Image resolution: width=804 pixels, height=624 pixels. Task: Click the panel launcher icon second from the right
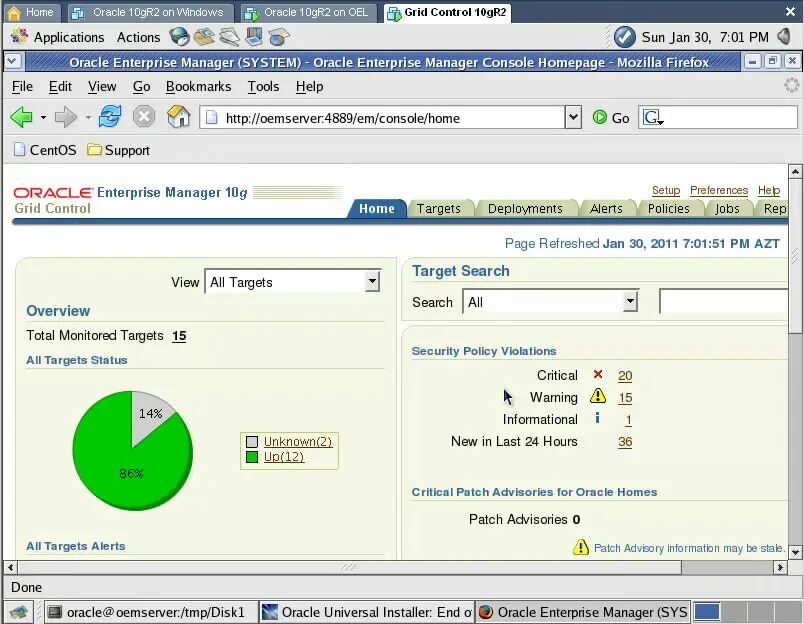click(x=254, y=37)
